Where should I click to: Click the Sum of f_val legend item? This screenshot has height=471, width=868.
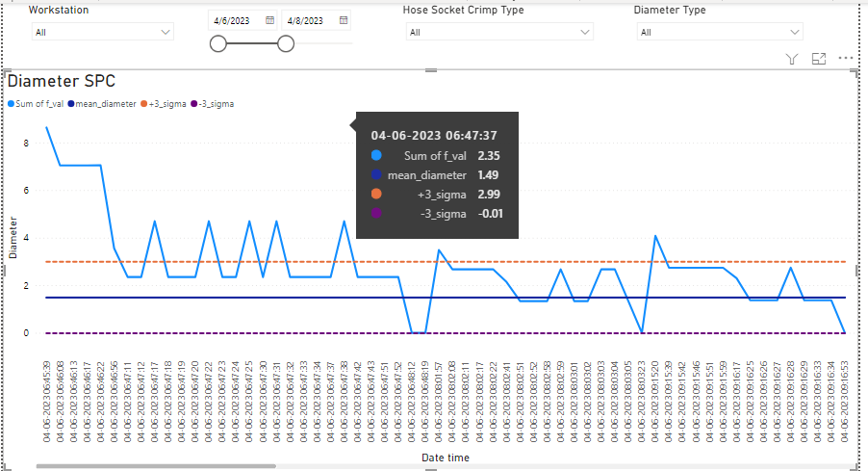36,104
